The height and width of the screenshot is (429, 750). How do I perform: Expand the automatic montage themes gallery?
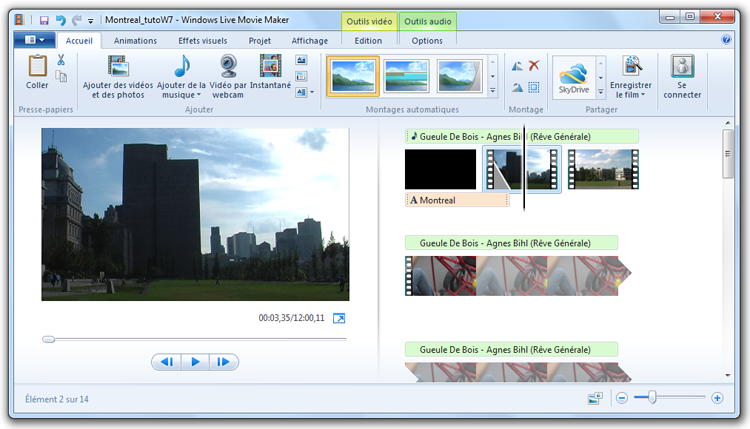(493, 91)
